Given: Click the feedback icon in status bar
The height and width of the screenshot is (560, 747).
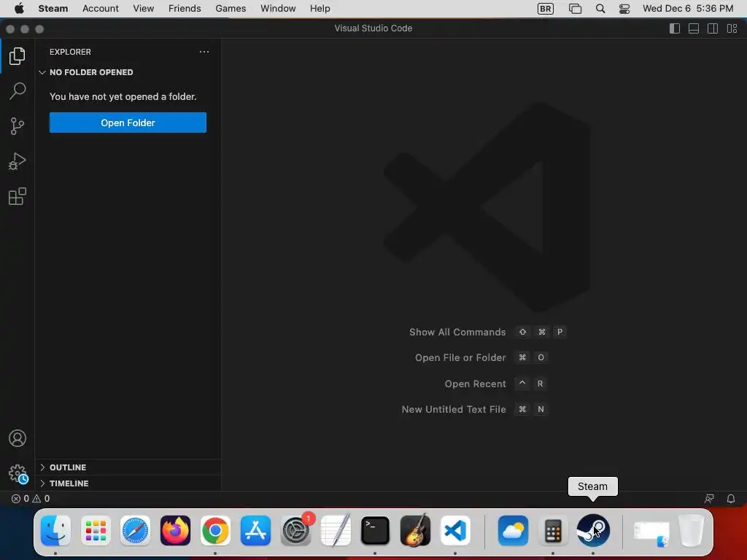Looking at the screenshot, I should pos(709,499).
